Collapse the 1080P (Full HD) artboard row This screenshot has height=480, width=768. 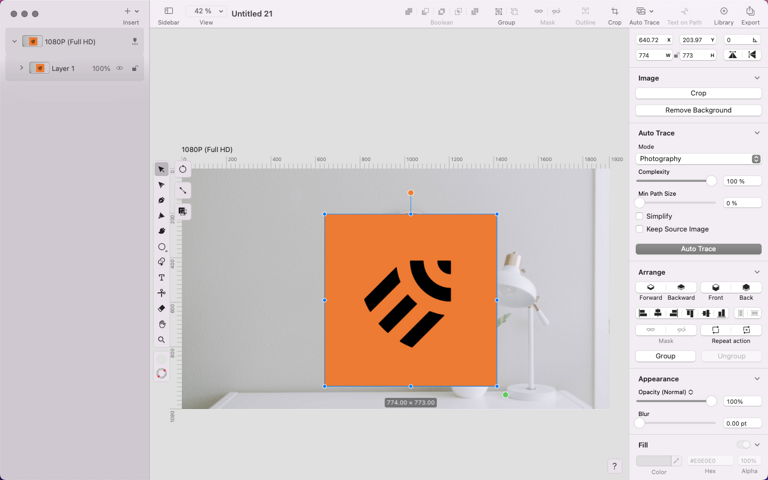tap(14, 41)
